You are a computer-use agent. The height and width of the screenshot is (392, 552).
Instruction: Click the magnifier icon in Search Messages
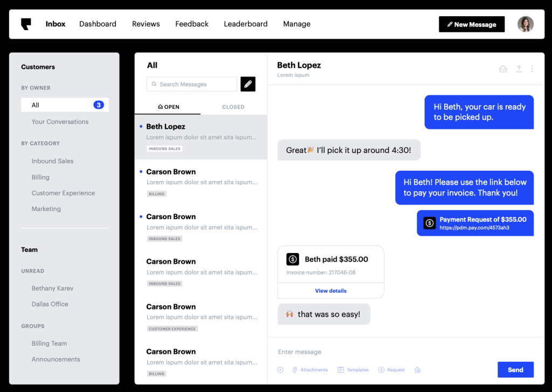[154, 84]
